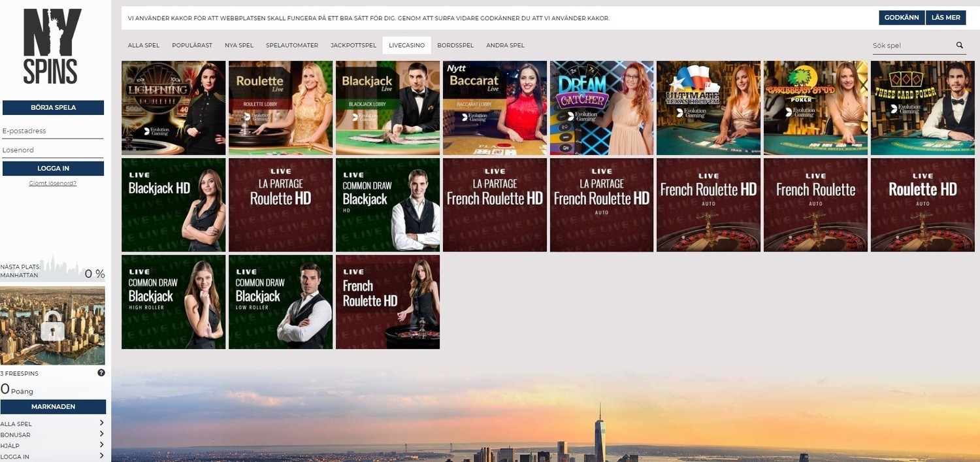Click the Hjälp sidebar link
The image size is (980, 462).
click(10, 446)
